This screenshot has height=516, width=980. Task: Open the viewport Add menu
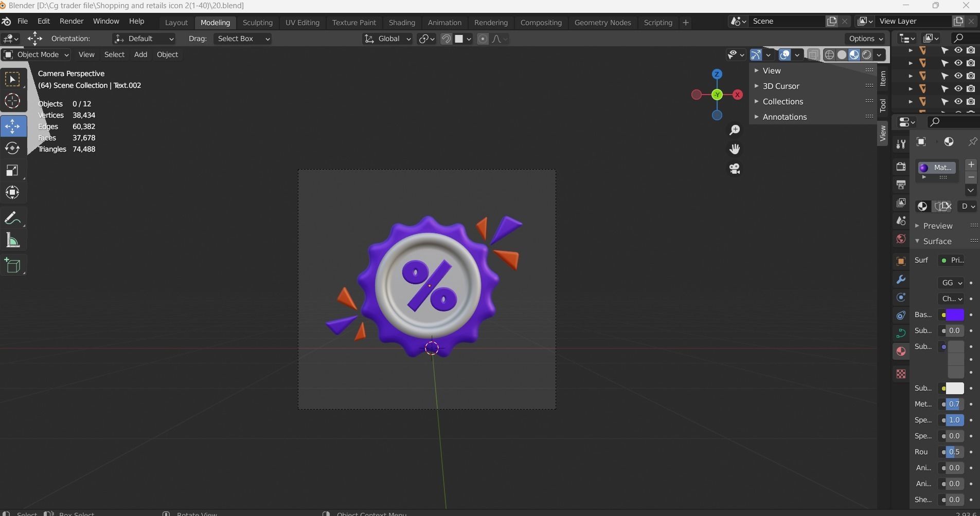coord(140,54)
